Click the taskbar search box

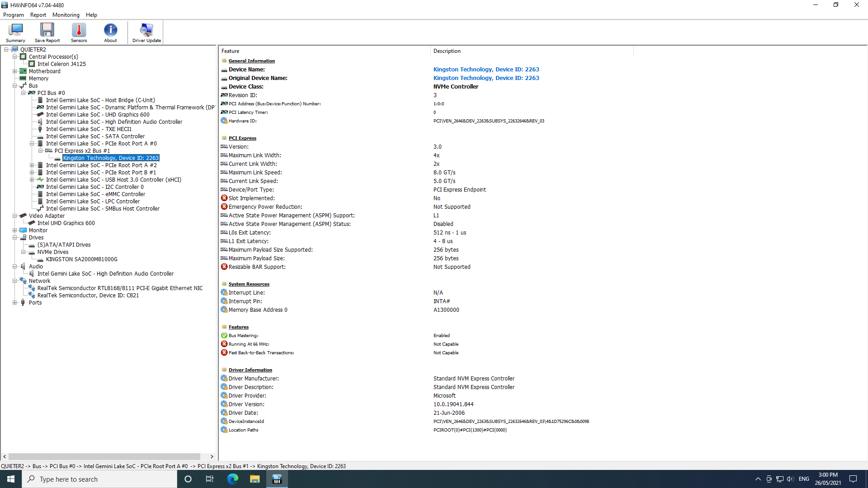point(99,479)
